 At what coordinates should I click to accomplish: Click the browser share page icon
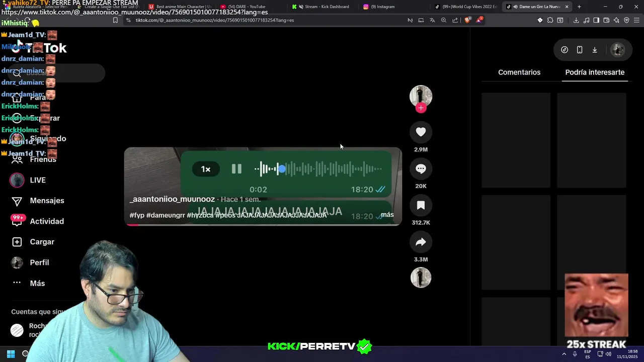tap(455, 20)
